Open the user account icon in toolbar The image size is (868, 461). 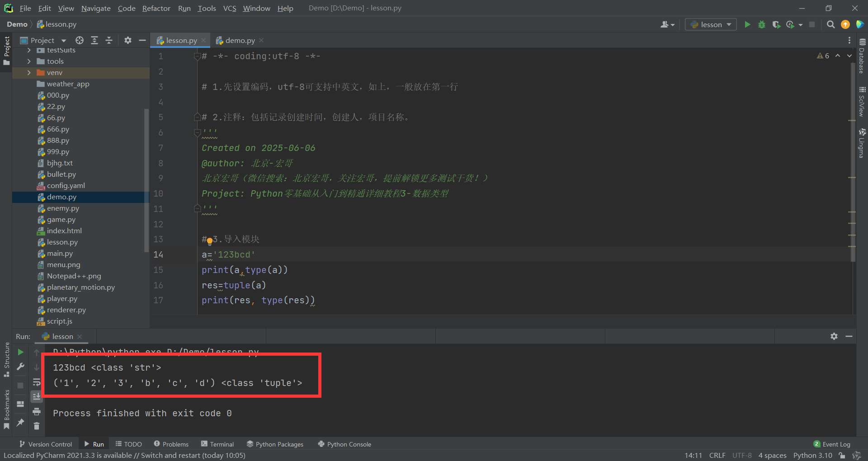[667, 24]
